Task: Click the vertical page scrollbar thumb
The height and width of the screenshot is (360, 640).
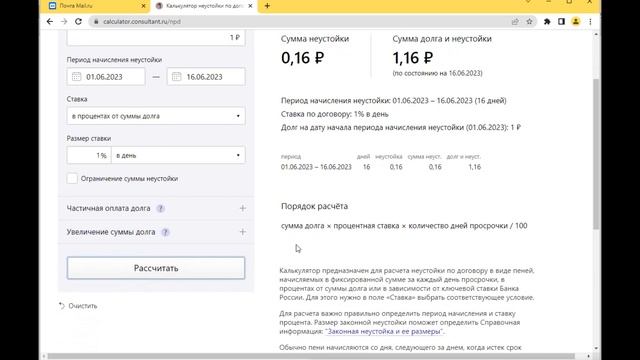Action: pos(596,154)
